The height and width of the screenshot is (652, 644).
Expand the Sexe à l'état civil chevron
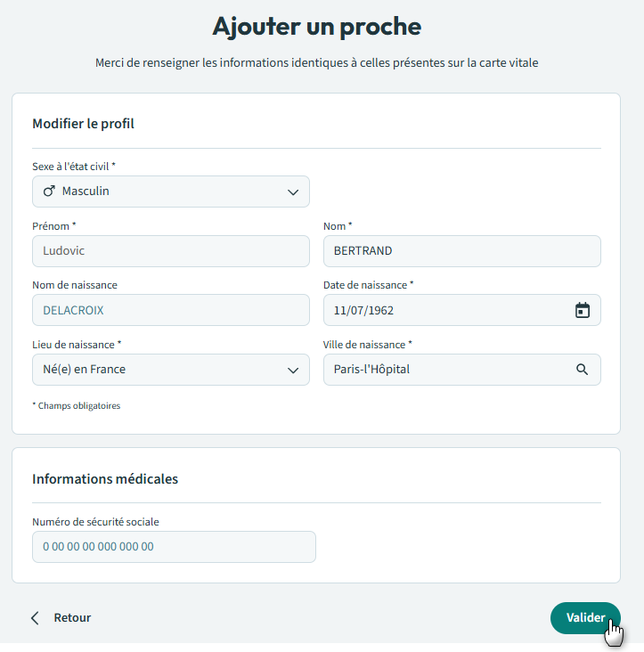pyautogui.click(x=293, y=192)
